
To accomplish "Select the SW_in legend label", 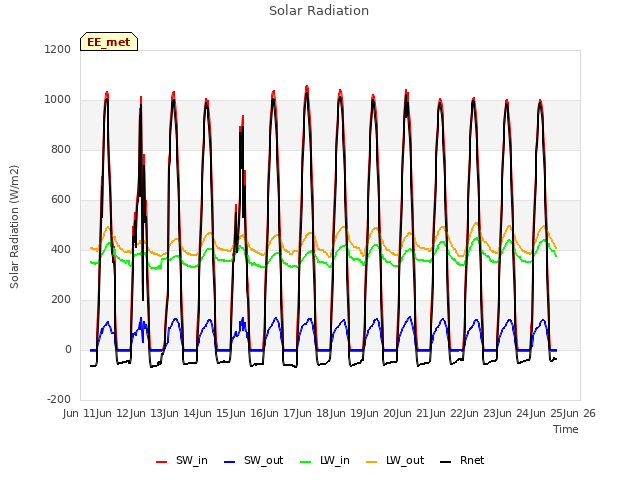I will tap(192, 460).
